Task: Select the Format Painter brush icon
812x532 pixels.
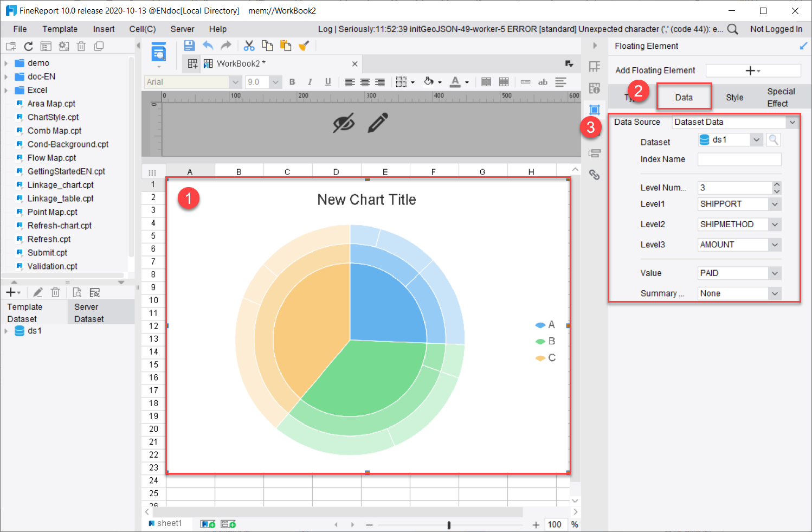Action: pyautogui.click(x=304, y=46)
